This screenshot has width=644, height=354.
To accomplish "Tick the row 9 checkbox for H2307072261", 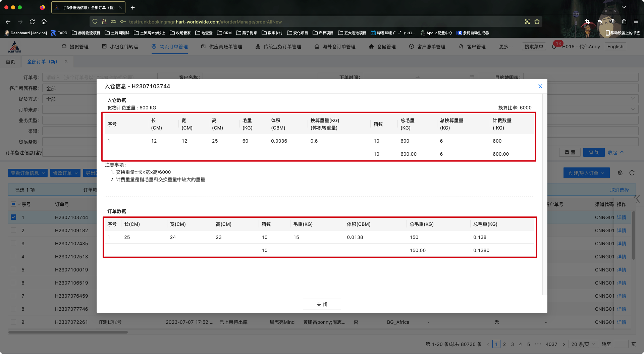I will click(13, 322).
